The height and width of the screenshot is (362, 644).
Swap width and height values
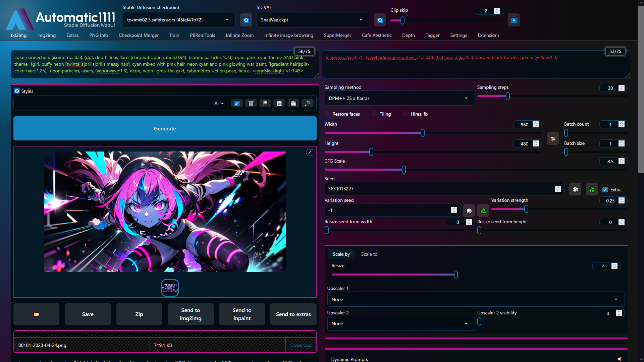pyautogui.click(x=553, y=139)
